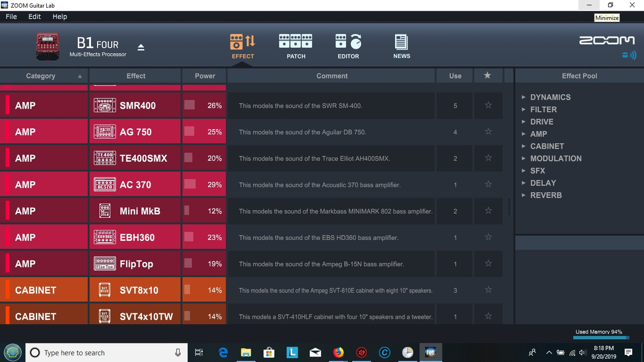Expand SFX in Effect Pool
This screenshot has width=644, height=362.
coord(524,170)
